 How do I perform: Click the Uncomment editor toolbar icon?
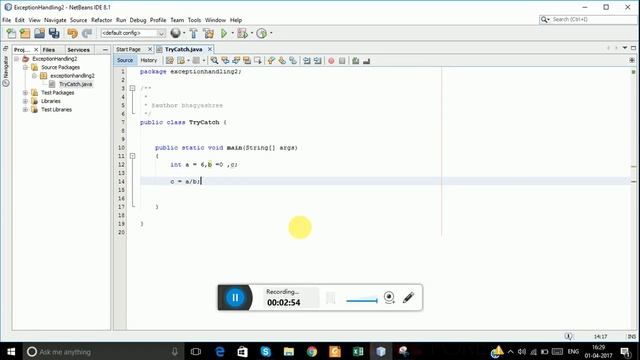pyautogui.click(x=366, y=61)
